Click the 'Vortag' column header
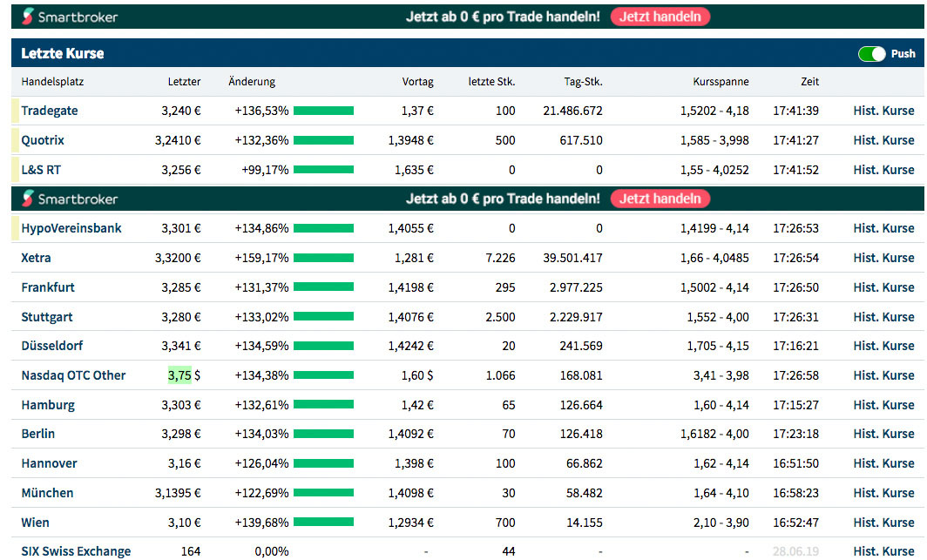 pos(418,82)
